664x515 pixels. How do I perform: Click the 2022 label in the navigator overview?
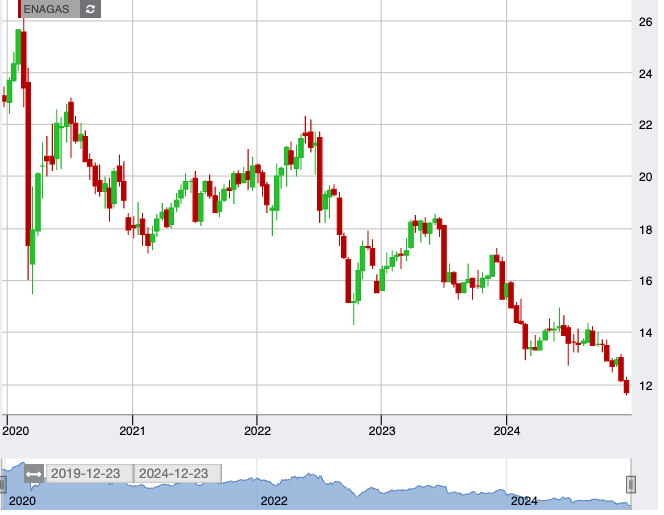(x=274, y=501)
